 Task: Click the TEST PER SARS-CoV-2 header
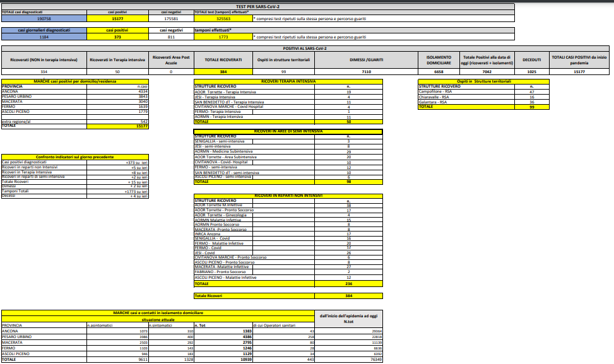click(307, 6)
